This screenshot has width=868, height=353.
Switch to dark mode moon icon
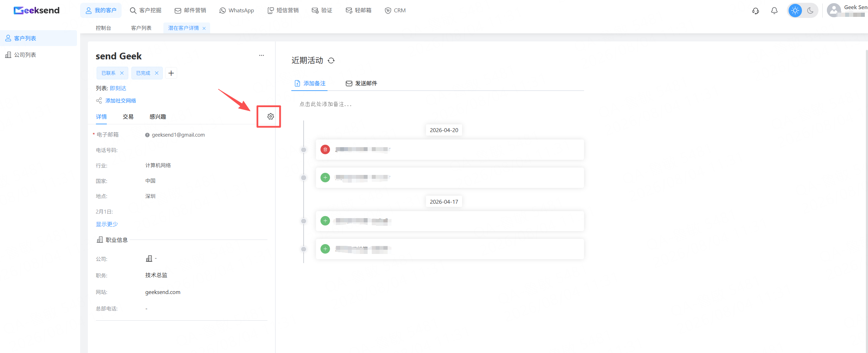pos(810,11)
